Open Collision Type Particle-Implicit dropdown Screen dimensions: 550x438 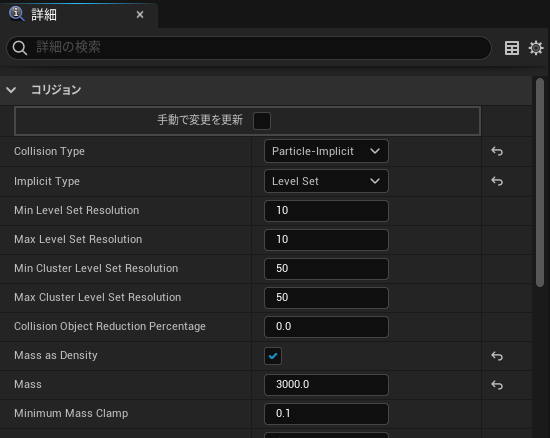pos(326,151)
